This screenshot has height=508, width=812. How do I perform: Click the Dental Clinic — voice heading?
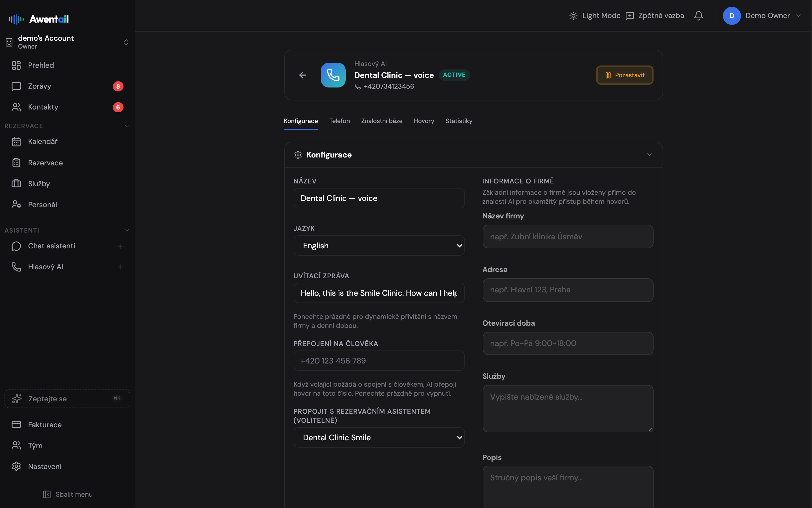(x=394, y=75)
